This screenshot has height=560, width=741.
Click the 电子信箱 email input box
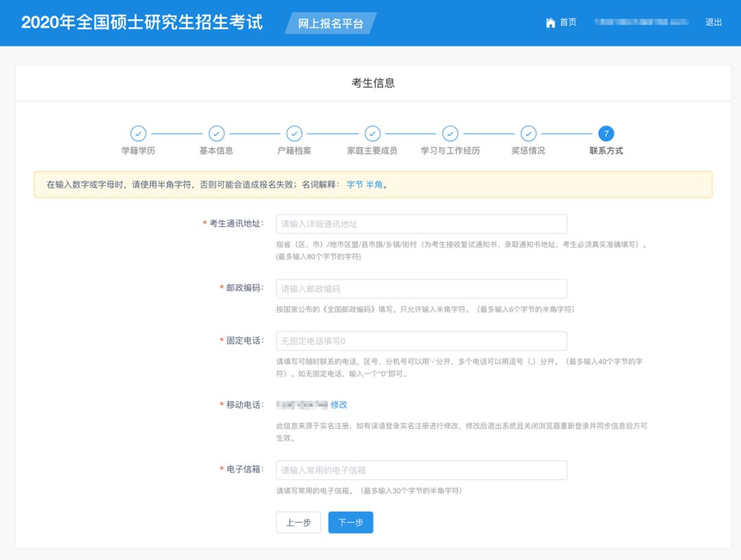421,470
